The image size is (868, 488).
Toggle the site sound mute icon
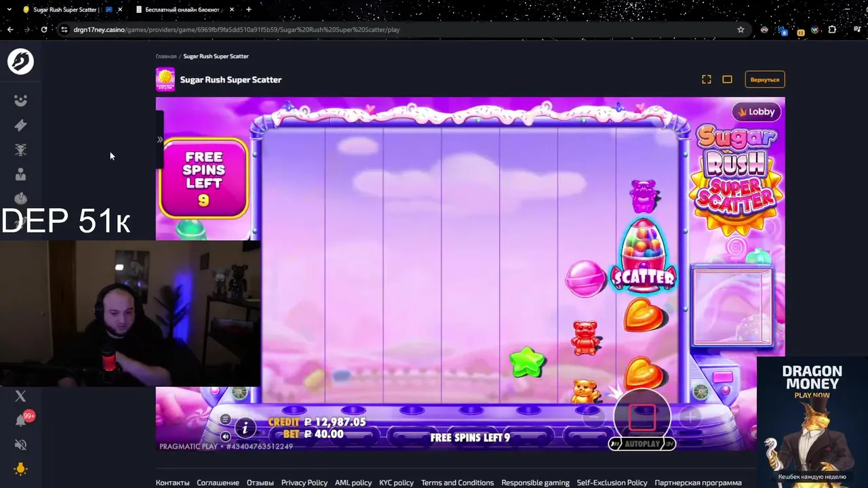click(x=20, y=445)
